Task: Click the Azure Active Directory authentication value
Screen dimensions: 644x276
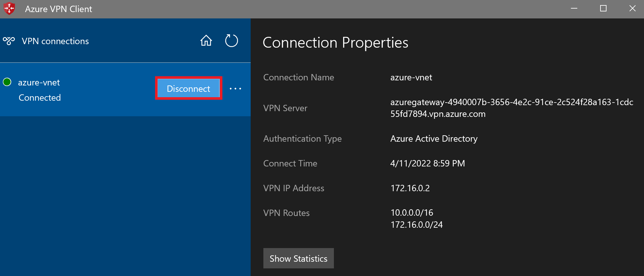Action: coord(434,139)
